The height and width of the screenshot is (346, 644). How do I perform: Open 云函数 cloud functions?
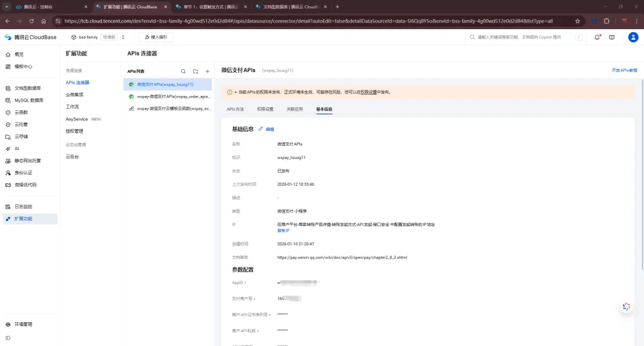pyautogui.click(x=21, y=113)
